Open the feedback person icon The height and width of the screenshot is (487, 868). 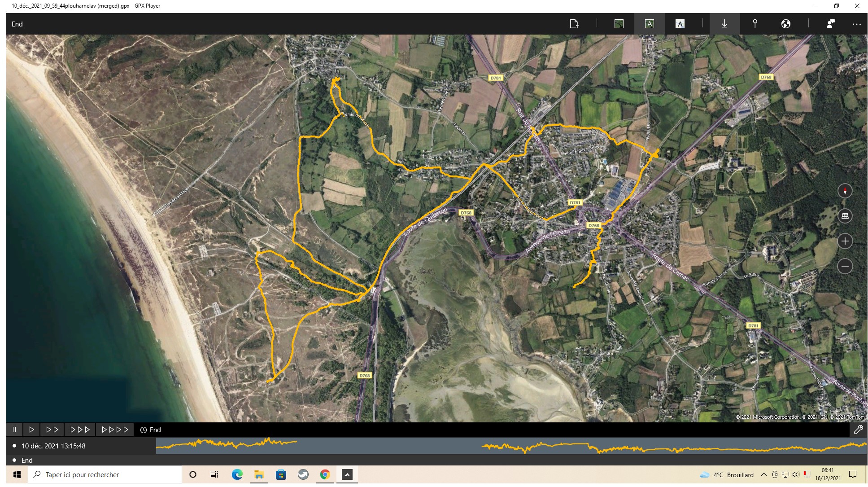pyautogui.click(x=830, y=24)
